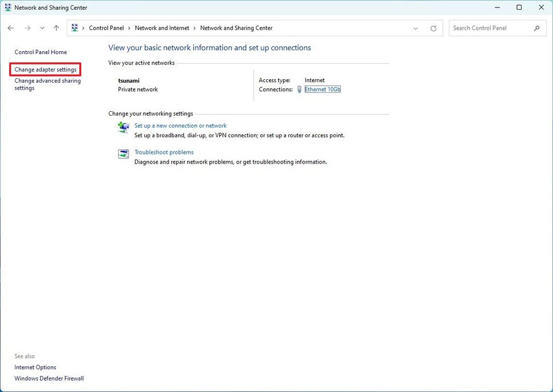
Task: Click inside the Search Control Panel field
Action: (490, 27)
